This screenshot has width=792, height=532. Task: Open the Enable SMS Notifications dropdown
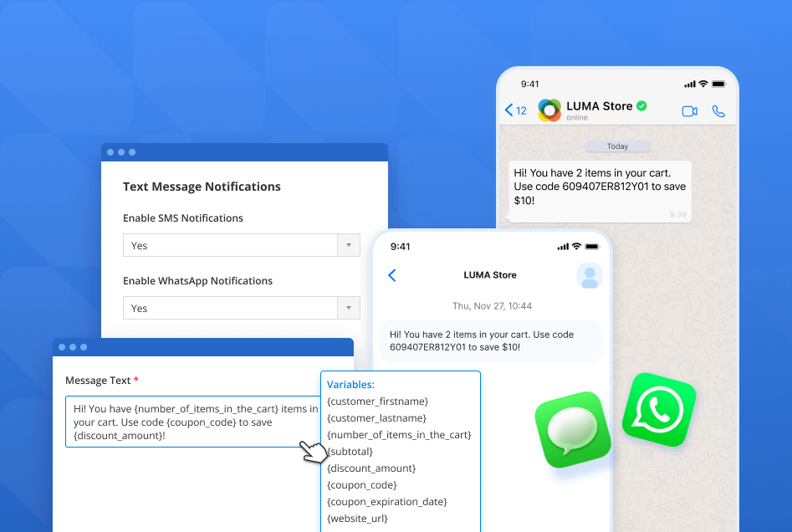tap(241, 245)
